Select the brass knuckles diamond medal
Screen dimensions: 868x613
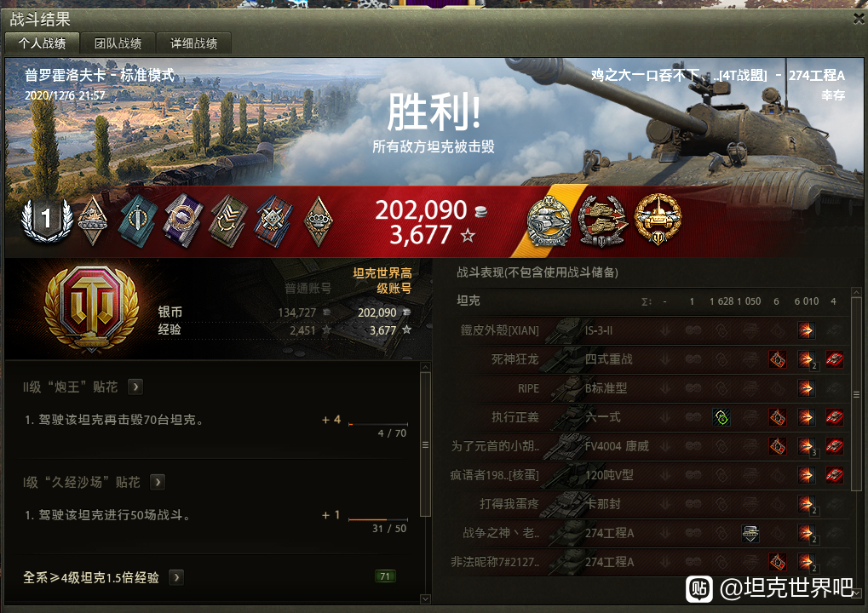coord(319,221)
